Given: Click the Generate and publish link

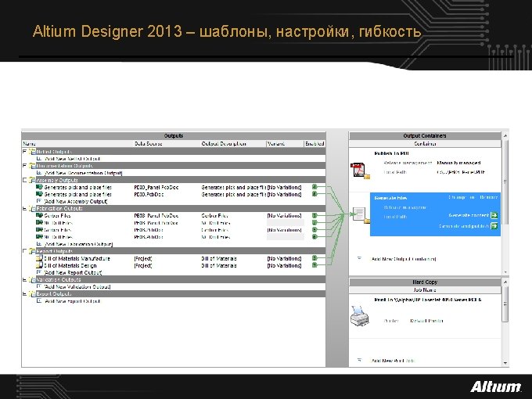Looking at the screenshot, I should click(464, 226).
